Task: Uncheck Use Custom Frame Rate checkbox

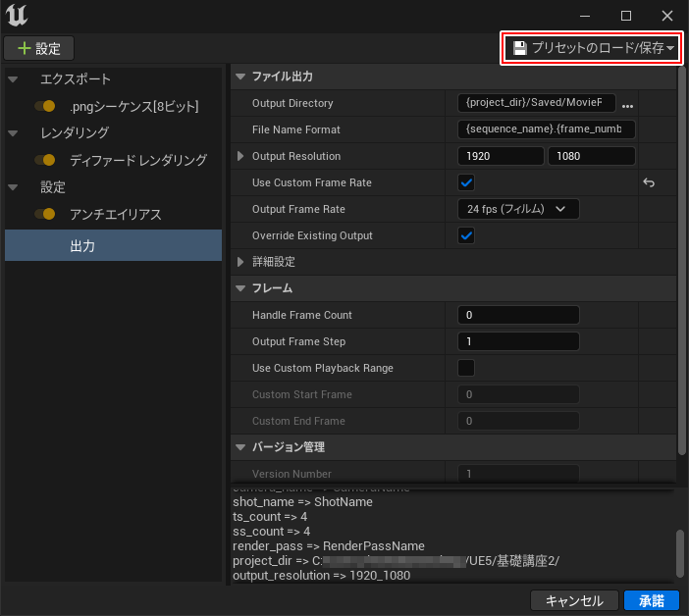Action: tap(466, 182)
